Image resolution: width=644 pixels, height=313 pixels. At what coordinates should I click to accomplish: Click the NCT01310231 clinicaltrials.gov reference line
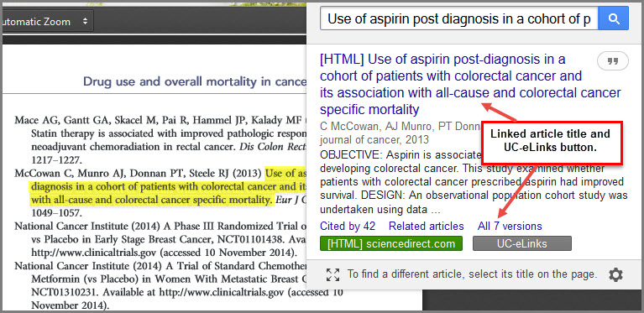(187, 293)
